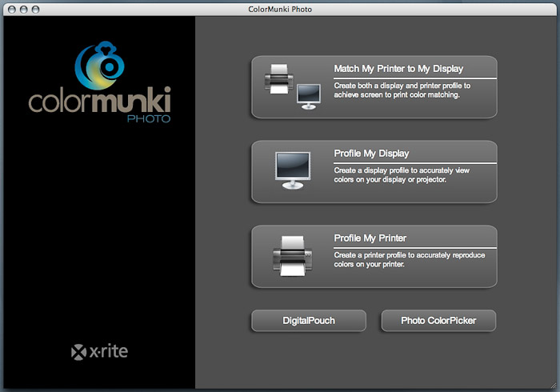Open DigitalPouch
This screenshot has height=392, width=560.
coord(309,321)
